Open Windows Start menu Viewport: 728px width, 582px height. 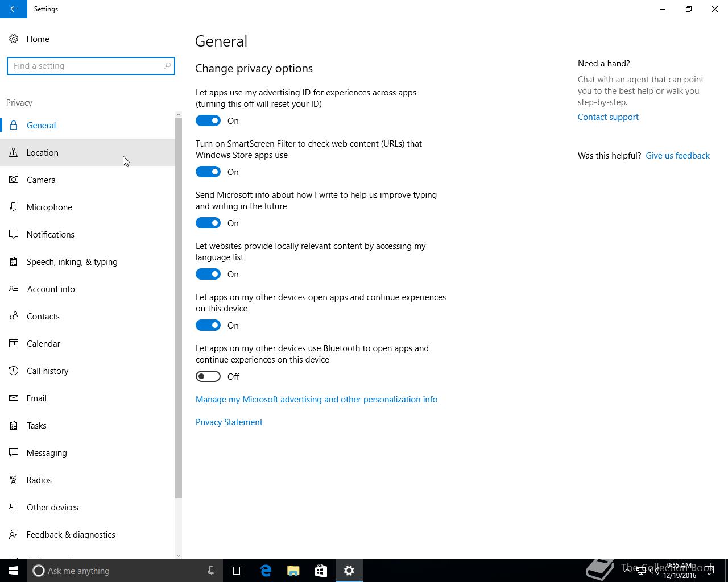14,571
